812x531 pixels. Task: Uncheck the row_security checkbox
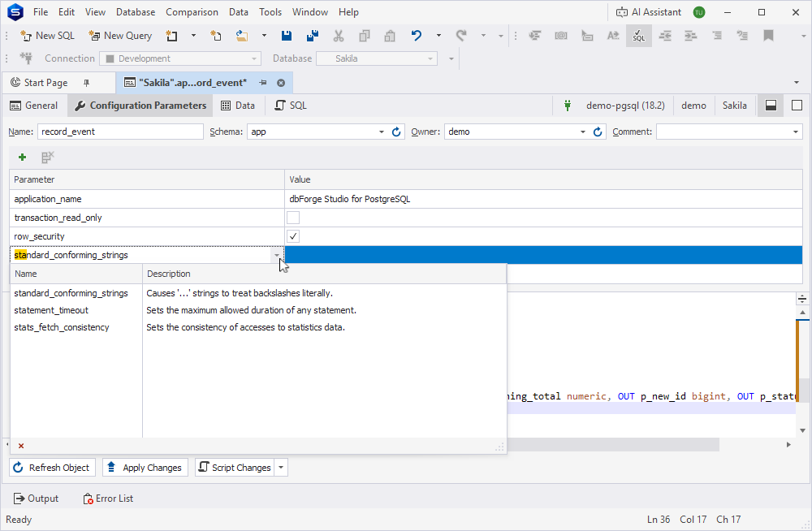coord(293,236)
